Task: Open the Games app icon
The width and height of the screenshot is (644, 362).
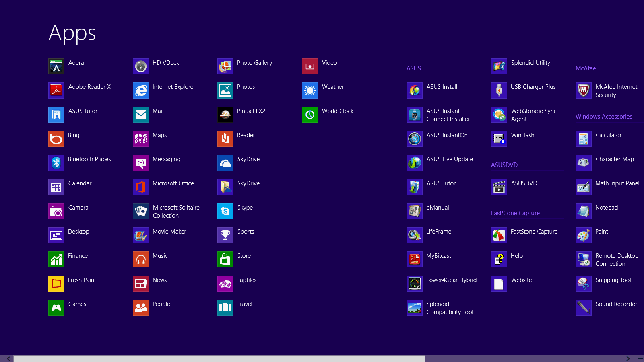Action: pos(56,308)
